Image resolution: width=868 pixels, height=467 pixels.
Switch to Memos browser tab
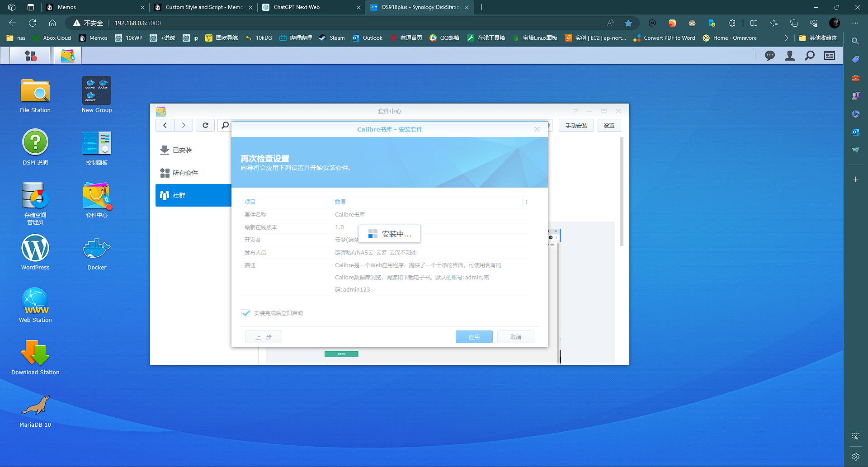(95, 7)
